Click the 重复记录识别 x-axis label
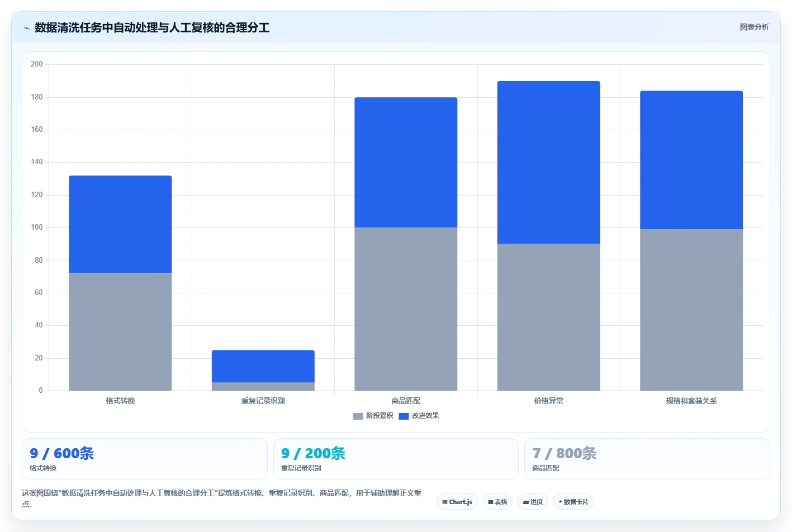 [x=263, y=401]
